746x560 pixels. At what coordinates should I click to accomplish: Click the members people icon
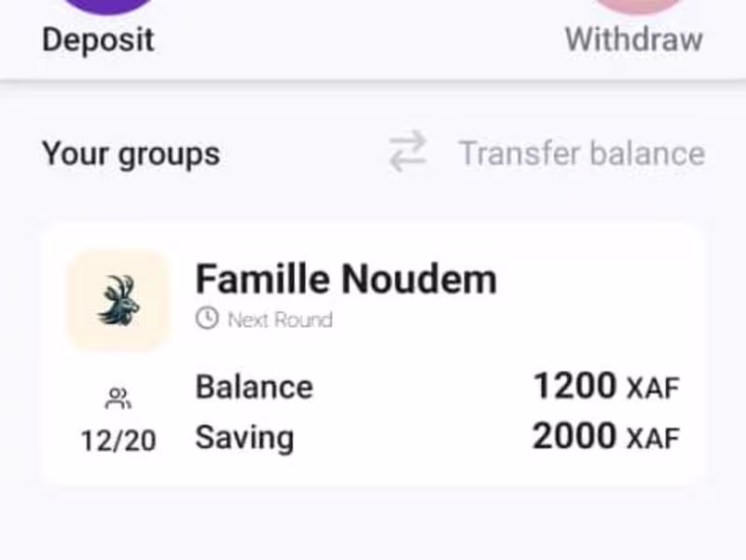(x=117, y=400)
